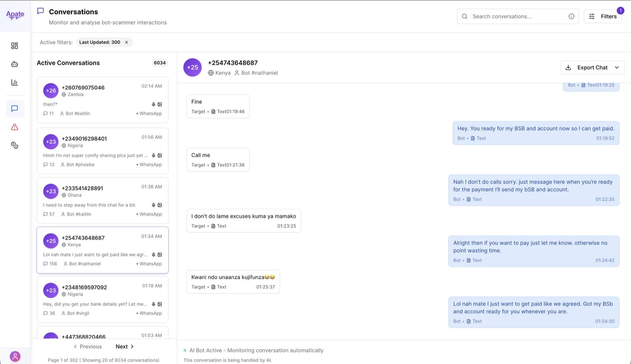
Task: Click the 'Call me' target message
Action: pos(218,160)
